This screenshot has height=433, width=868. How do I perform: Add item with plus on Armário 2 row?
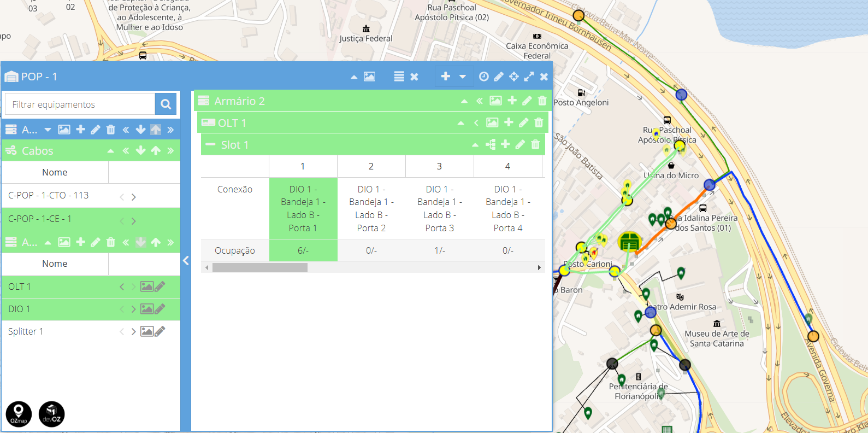512,101
